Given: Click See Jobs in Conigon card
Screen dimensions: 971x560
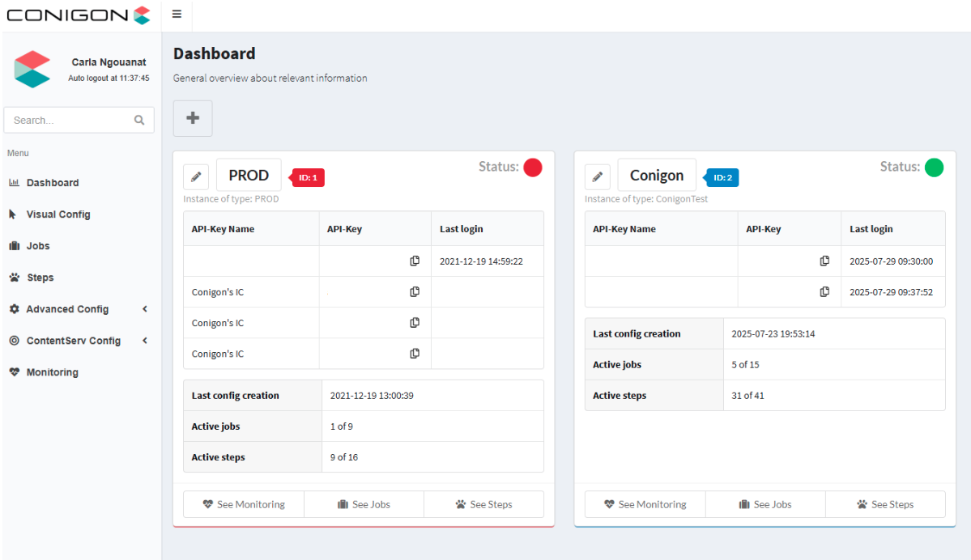Looking at the screenshot, I should click(765, 504).
